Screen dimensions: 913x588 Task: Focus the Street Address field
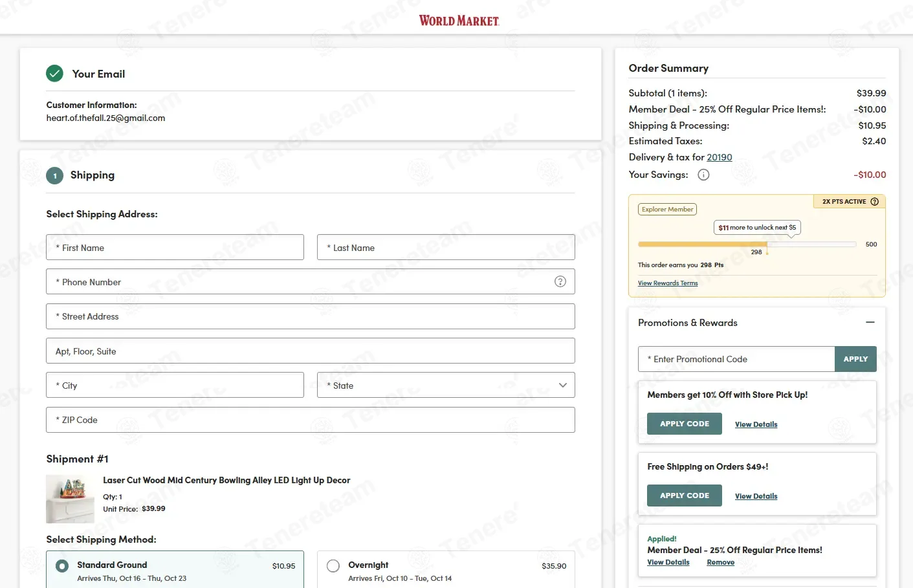(x=311, y=316)
